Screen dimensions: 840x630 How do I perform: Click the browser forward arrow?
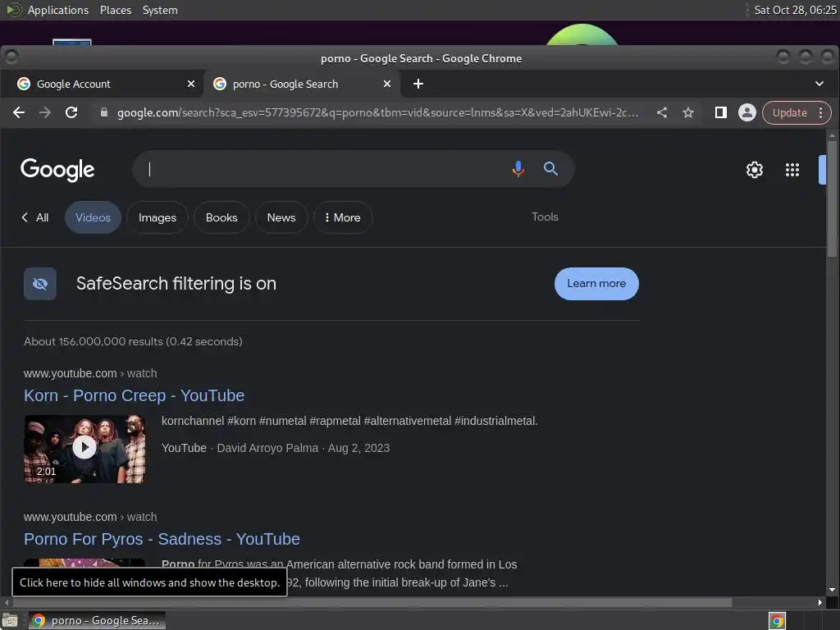(45, 112)
